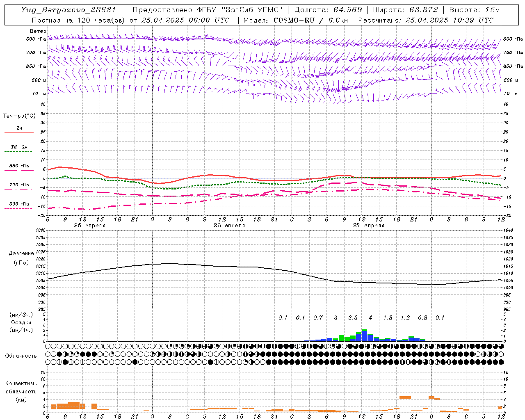Click the precipitation value 1.2
525x420 pixels.
(405, 318)
